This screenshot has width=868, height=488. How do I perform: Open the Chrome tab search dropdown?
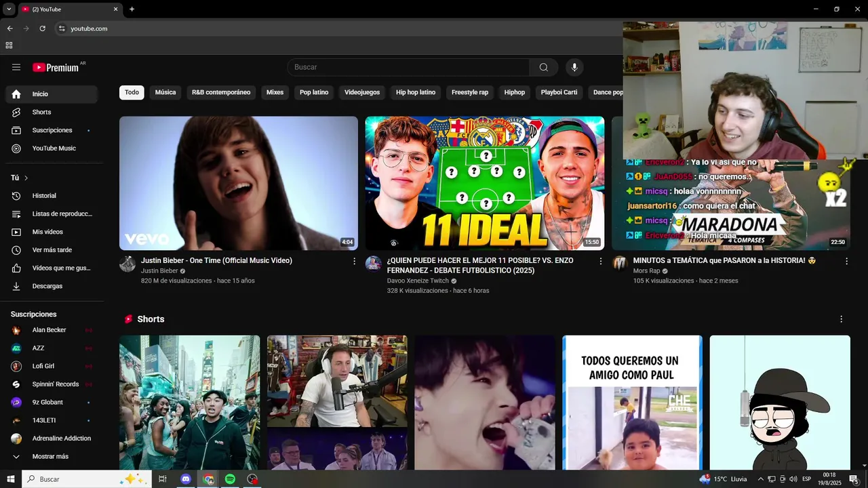(x=9, y=9)
